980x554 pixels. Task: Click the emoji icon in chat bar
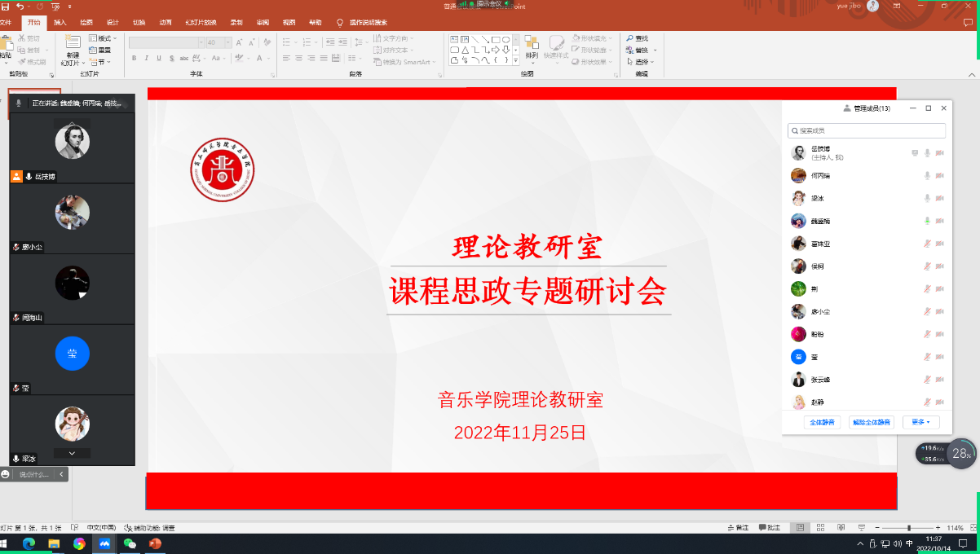tap(6, 474)
